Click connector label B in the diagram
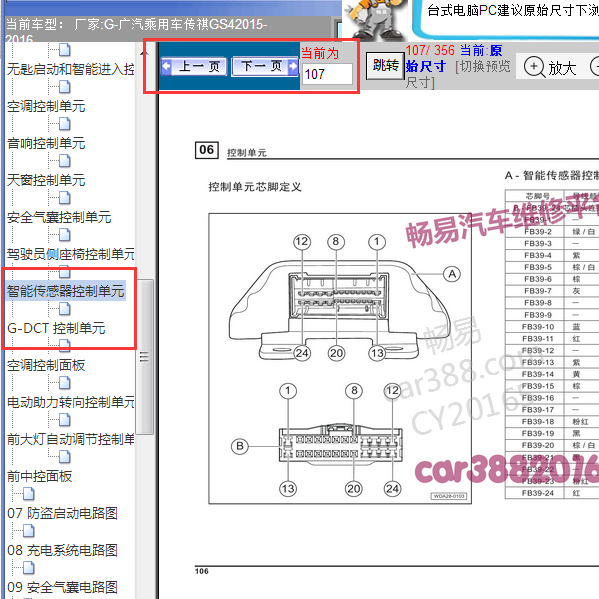 (240, 446)
